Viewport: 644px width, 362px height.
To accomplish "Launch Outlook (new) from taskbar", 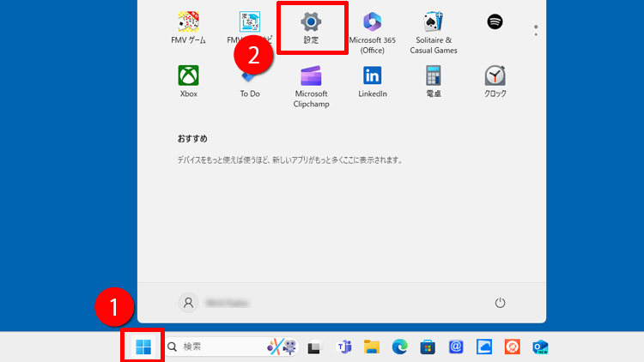I will coord(540,347).
